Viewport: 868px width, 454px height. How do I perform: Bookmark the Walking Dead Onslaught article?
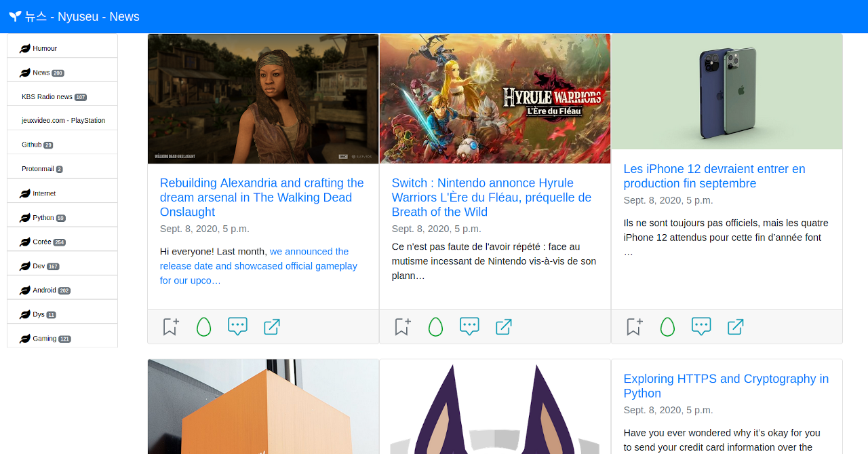(x=170, y=326)
